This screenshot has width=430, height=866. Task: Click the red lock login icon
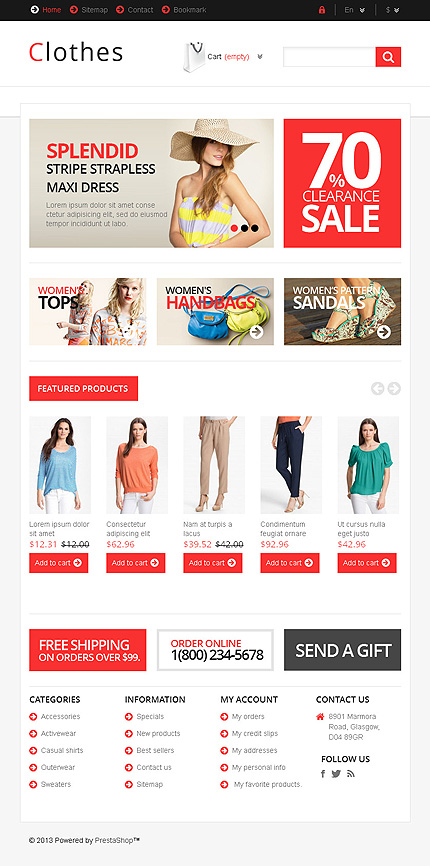[322, 10]
